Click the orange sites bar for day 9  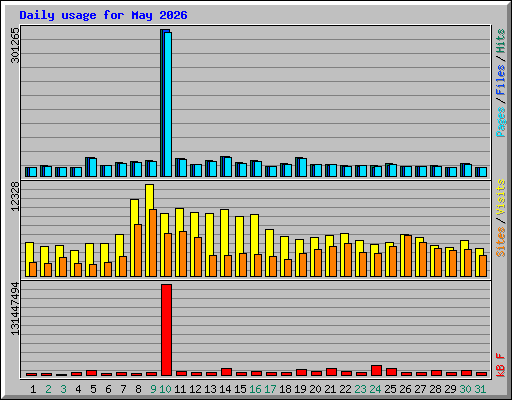153,243
